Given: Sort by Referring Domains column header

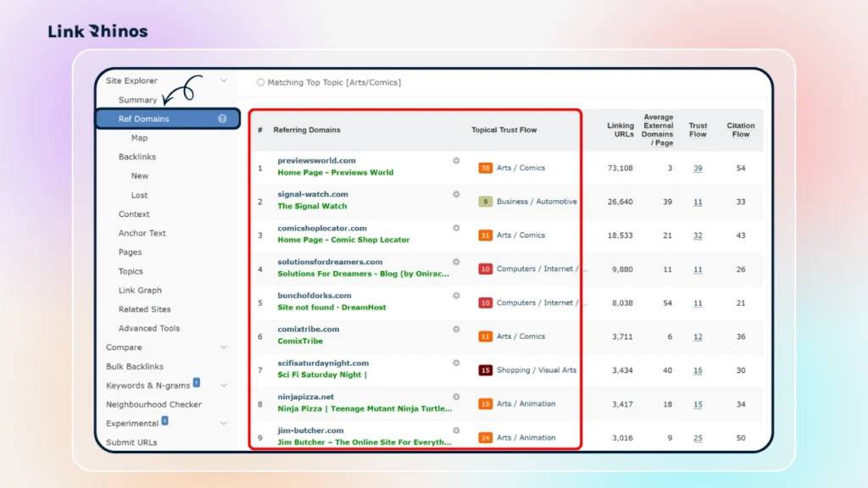Looking at the screenshot, I should [307, 130].
